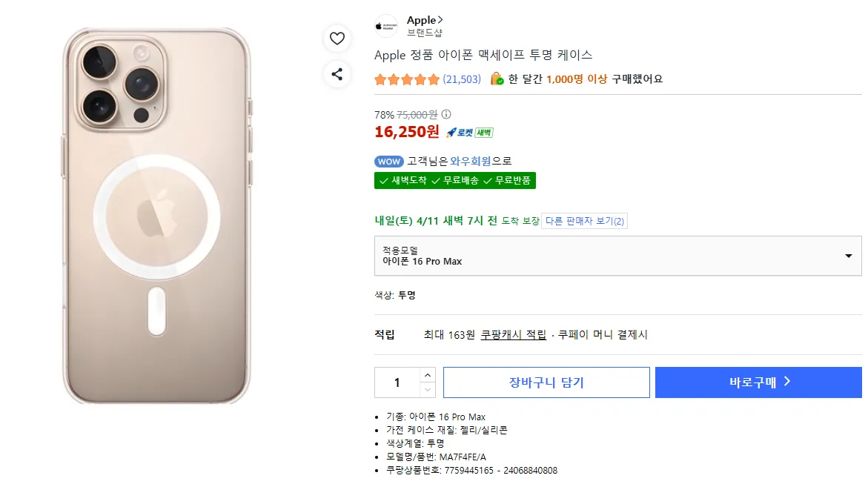Click the five-star rating icons

tap(407, 79)
